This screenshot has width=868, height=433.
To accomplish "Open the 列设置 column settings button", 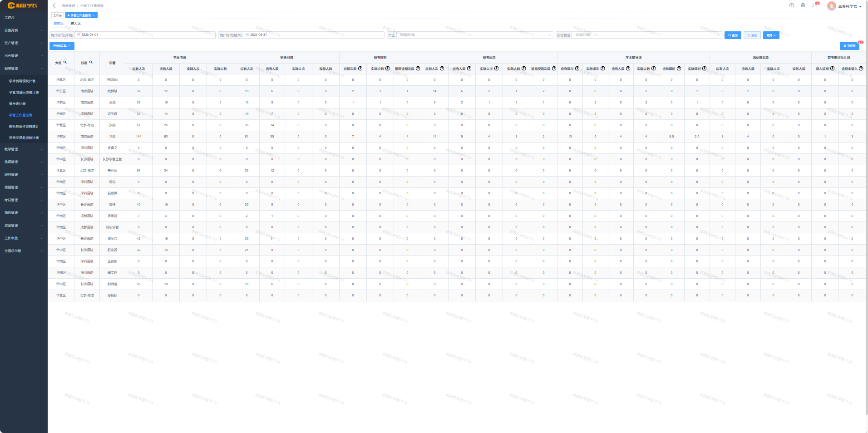I will 849,46.
